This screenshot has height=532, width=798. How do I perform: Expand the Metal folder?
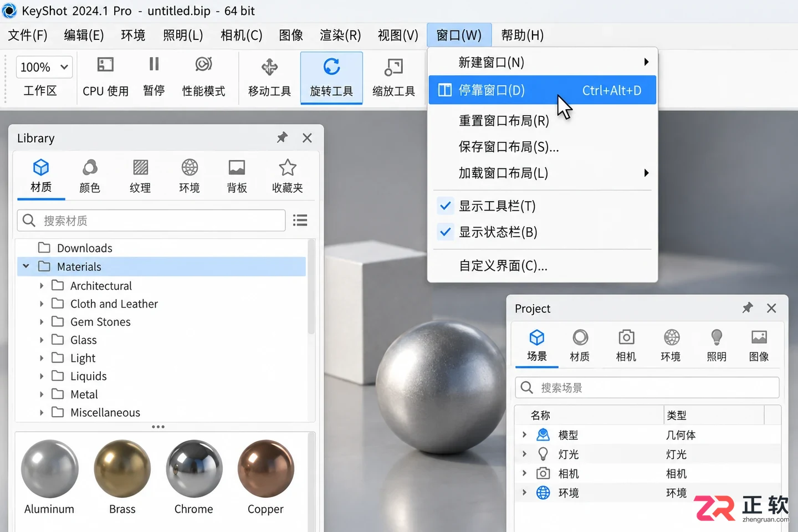42,395
